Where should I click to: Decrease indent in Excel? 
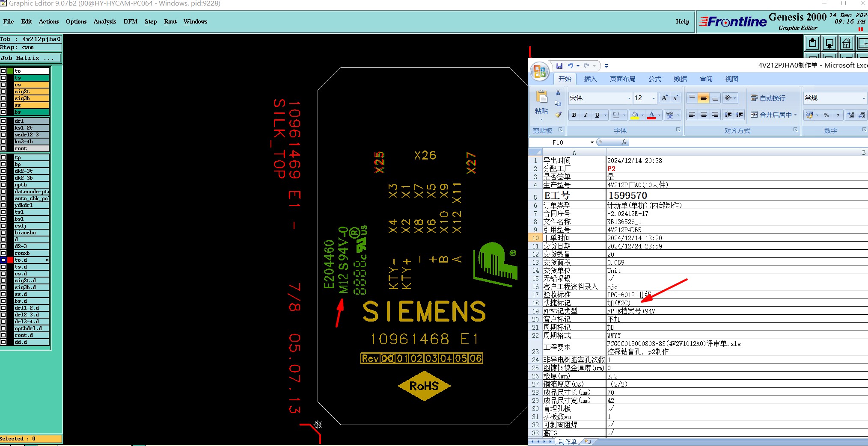click(x=728, y=115)
